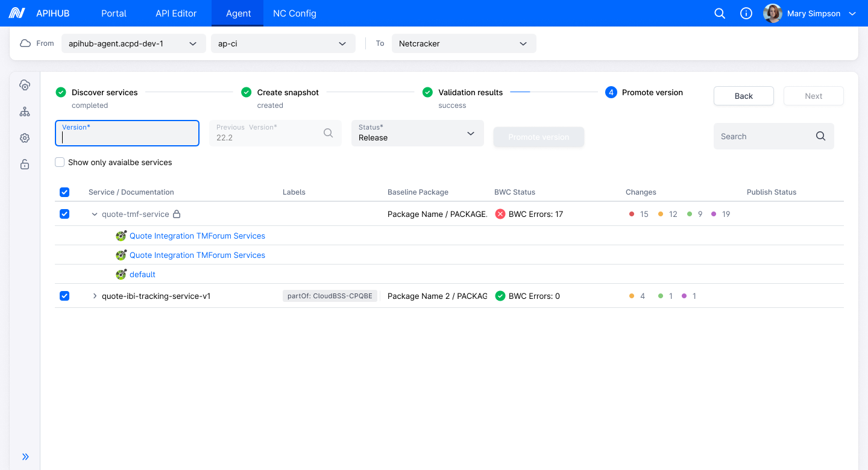Uncheck the quote-ibi-tracking-service-v1 checkbox
The image size is (868, 470).
point(64,296)
